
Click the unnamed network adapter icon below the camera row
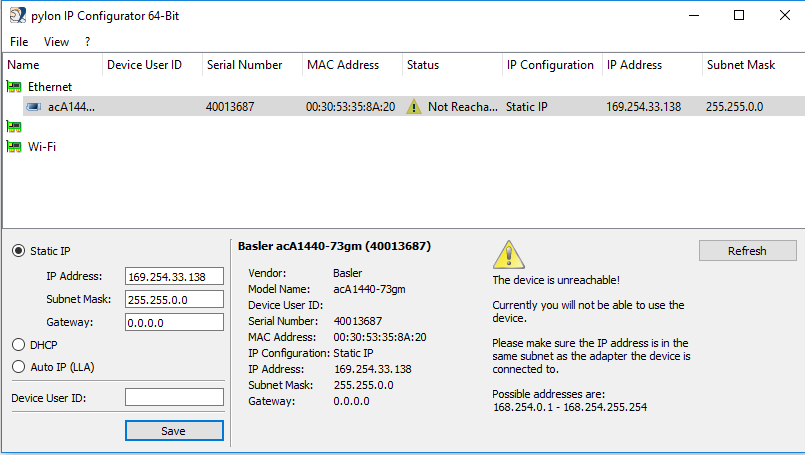14,126
